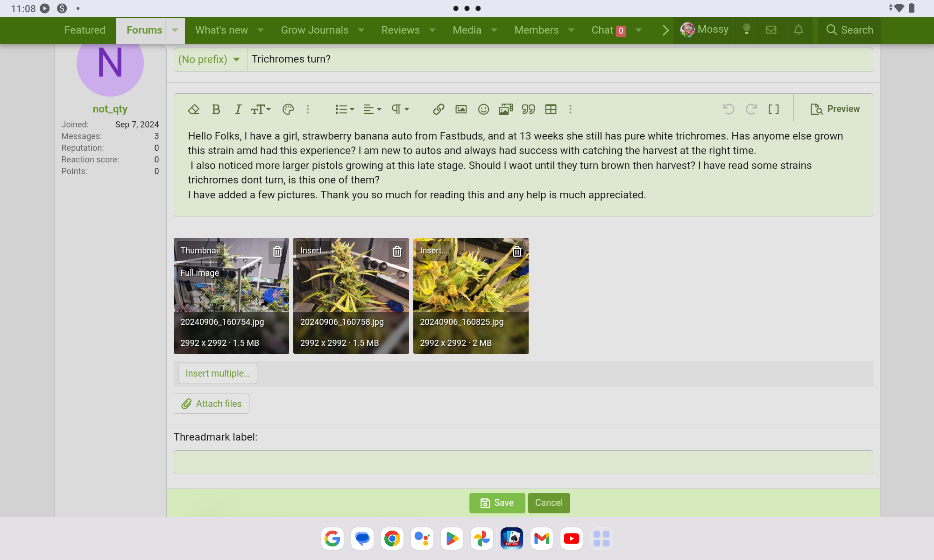
Task: Open the (No prefix) dropdown
Action: coord(210,59)
